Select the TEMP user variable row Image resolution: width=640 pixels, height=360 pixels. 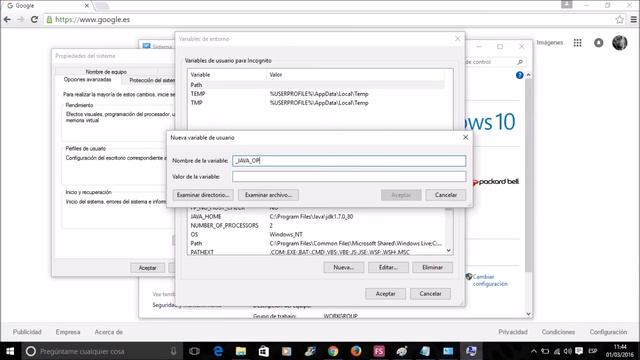tap(316, 93)
